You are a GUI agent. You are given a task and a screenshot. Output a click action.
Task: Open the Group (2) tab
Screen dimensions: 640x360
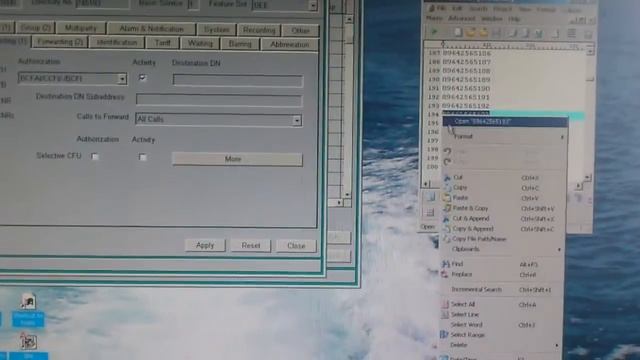point(35,28)
